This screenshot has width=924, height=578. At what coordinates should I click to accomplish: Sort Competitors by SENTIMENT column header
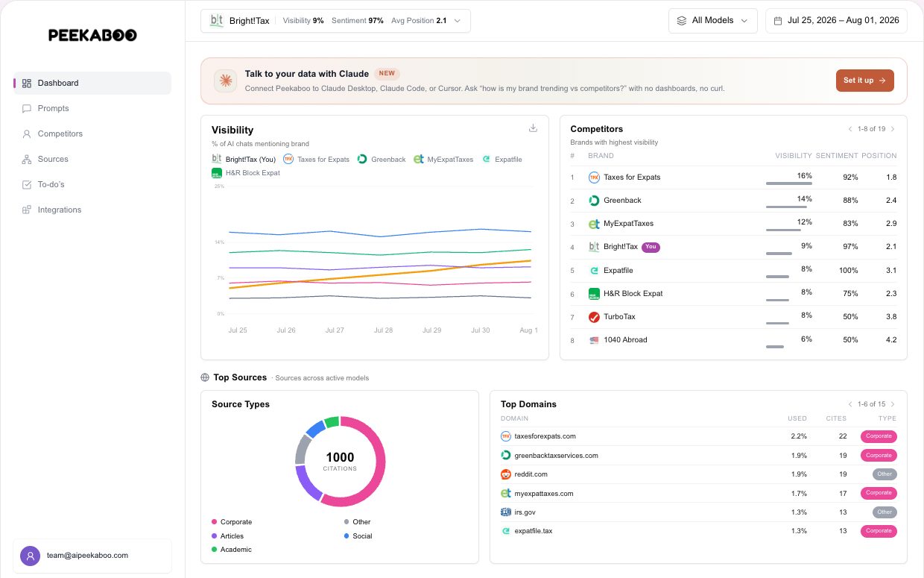(x=837, y=156)
